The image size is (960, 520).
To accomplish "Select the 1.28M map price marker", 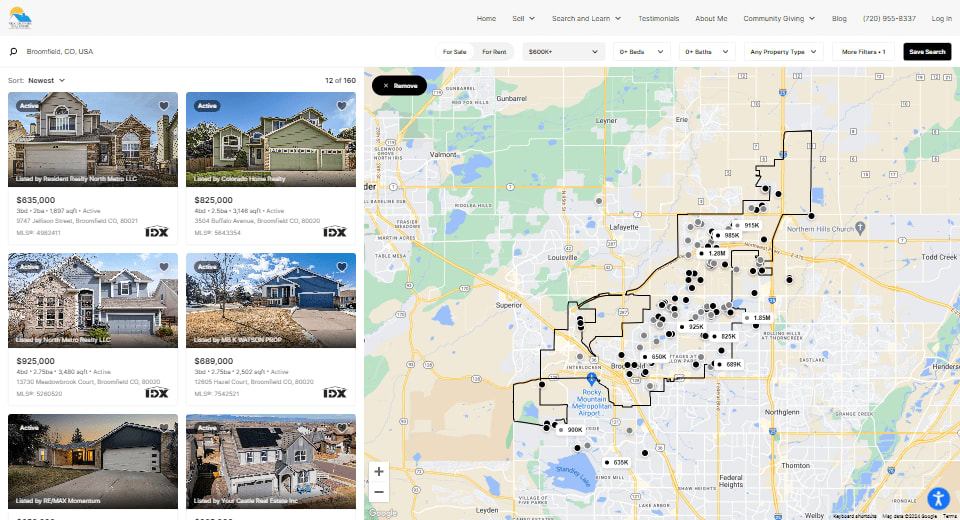I will 713,254.
